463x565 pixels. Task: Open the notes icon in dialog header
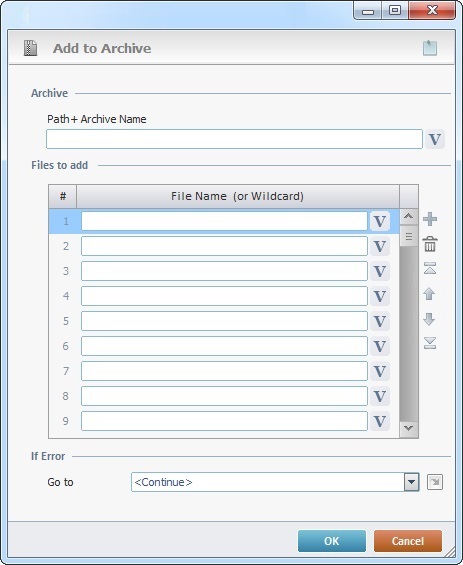pos(430,48)
